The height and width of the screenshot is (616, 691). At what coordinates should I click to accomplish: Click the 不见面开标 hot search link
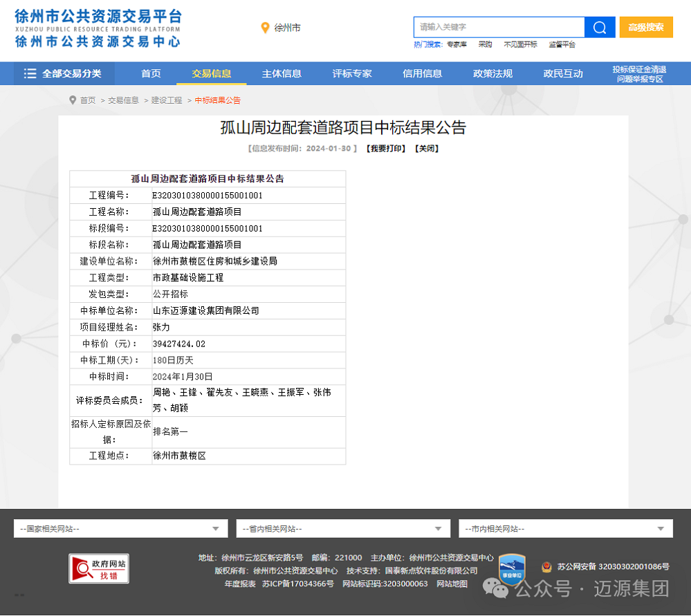click(520, 44)
